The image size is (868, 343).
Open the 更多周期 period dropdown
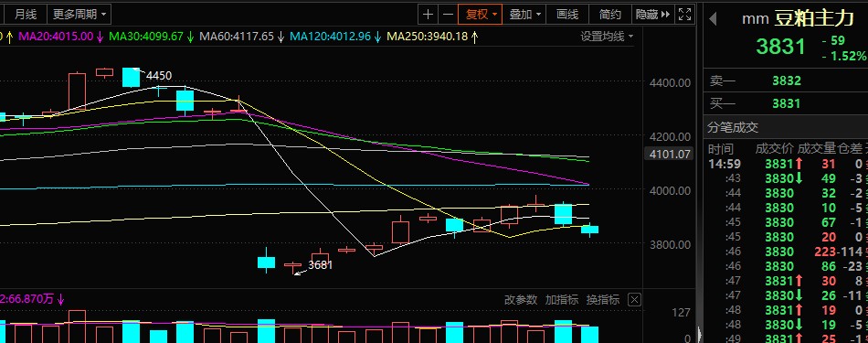click(79, 15)
